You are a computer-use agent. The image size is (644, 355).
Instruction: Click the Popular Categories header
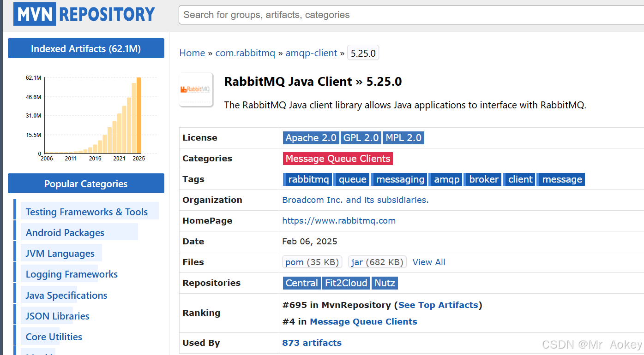click(x=86, y=183)
